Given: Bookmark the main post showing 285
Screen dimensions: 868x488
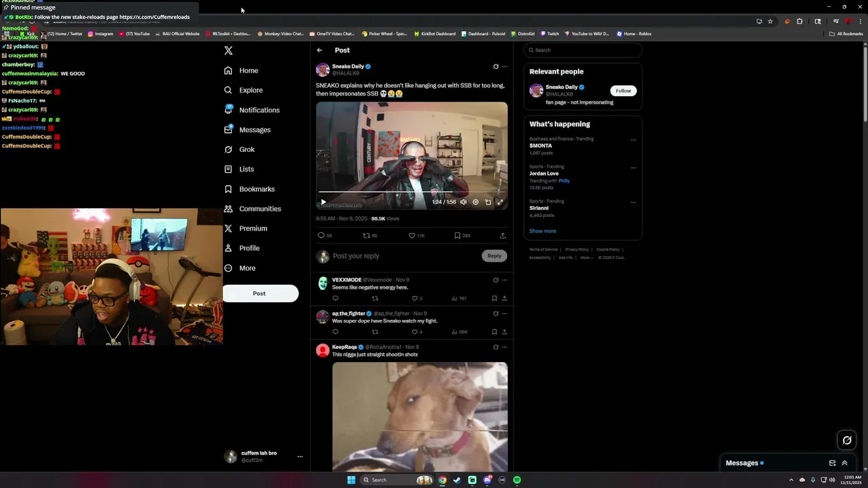Looking at the screenshot, I should (x=462, y=236).
